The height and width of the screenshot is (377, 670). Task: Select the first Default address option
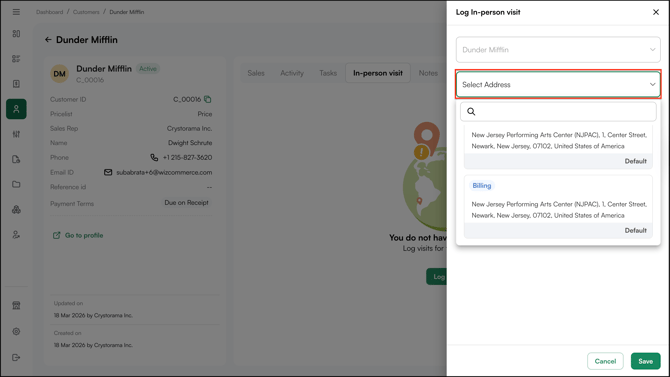pos(558,147)
